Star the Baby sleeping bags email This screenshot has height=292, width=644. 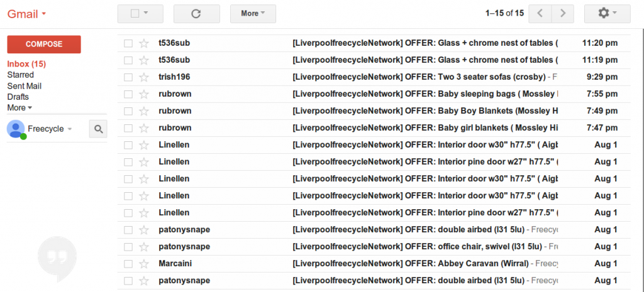click(144, 94)
